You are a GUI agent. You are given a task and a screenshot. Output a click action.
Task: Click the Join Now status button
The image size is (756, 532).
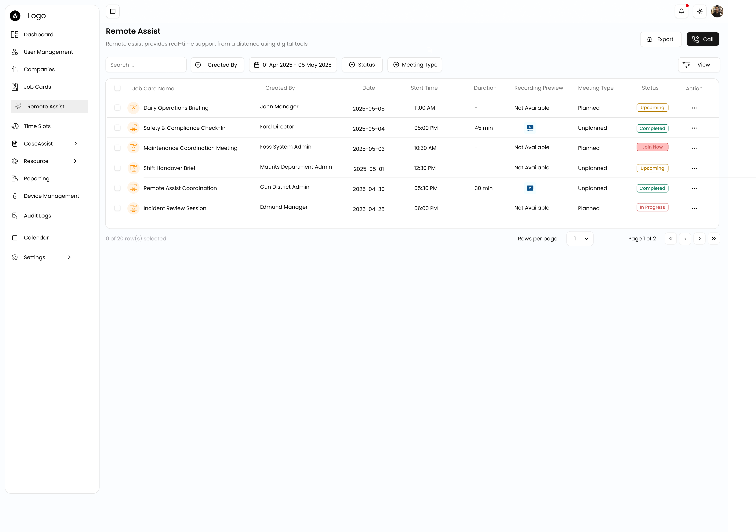[652, 147]
